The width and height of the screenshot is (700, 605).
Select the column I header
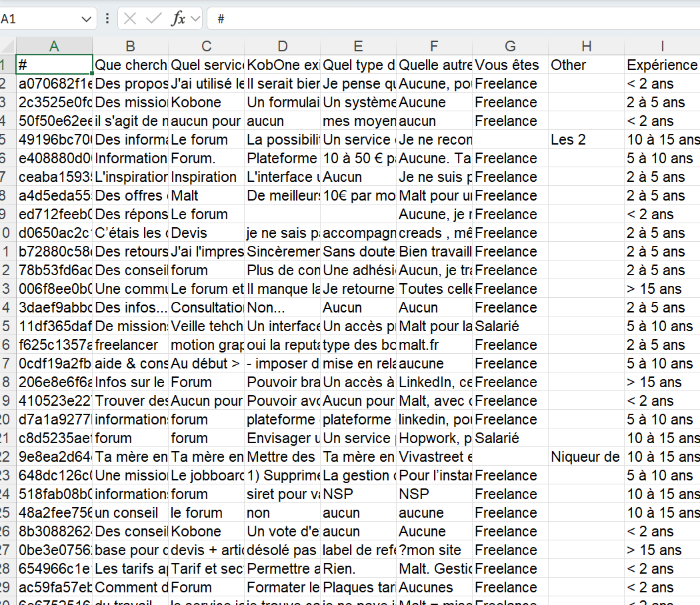tap(661, 46)
